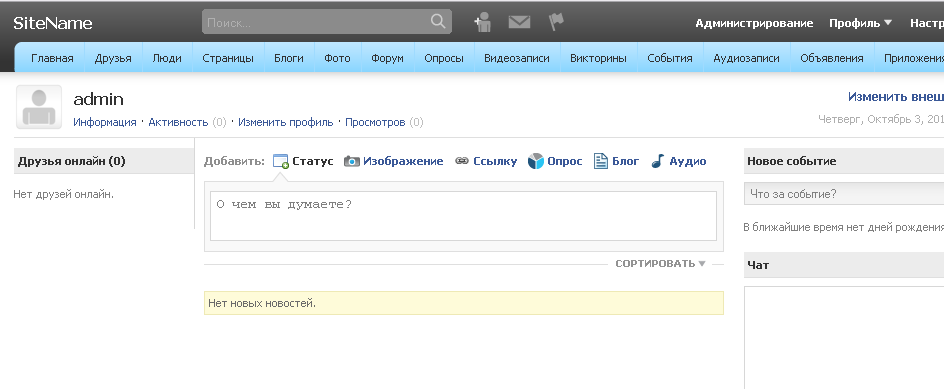944x389 pixels.
Task: Add a Ссылку via chain icon
Action: click(x=462, y=161)
